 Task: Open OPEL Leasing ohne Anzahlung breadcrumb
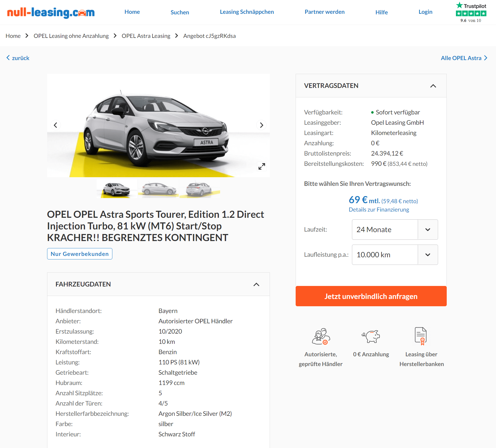click(x=71, y=36)
